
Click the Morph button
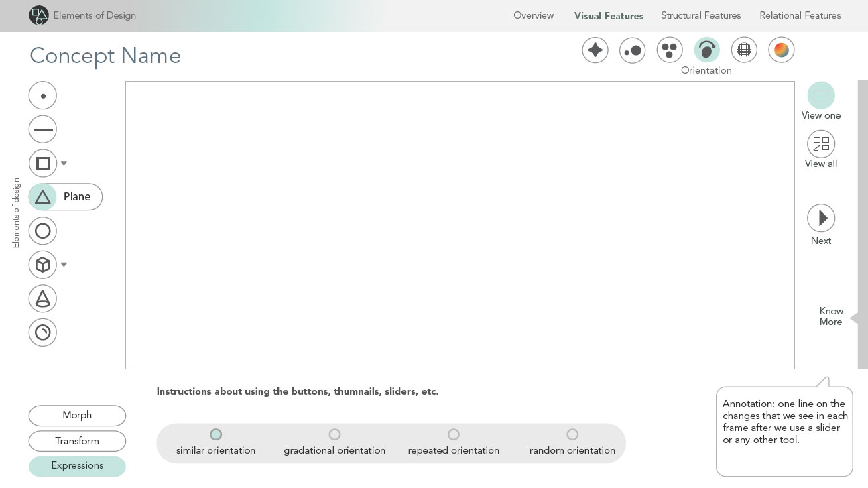(x=77, y=416)
